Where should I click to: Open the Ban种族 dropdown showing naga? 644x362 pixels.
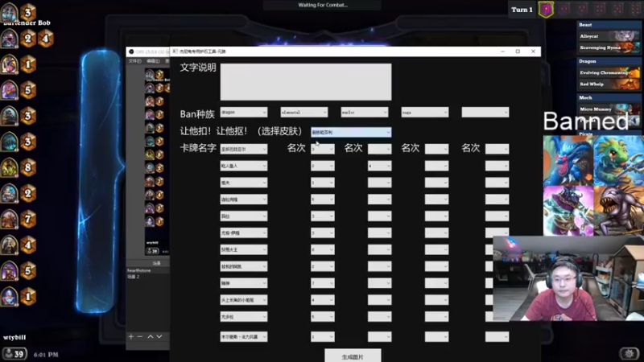coord(425,112)
